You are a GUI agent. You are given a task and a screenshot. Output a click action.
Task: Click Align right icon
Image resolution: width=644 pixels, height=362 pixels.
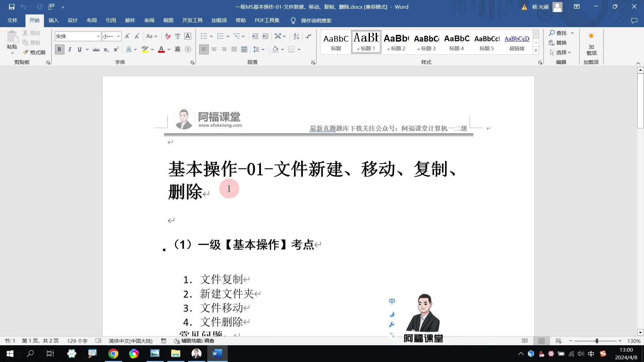click(x=224, y=49)
